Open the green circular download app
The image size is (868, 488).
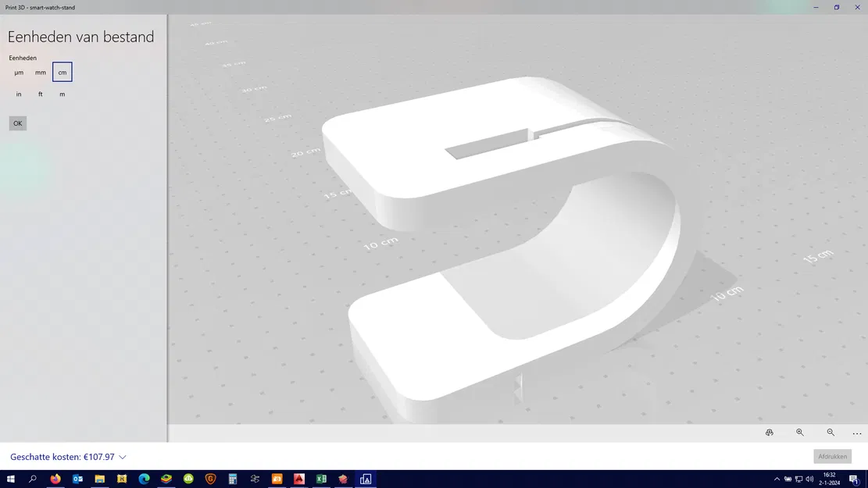[x=188, y=479]
